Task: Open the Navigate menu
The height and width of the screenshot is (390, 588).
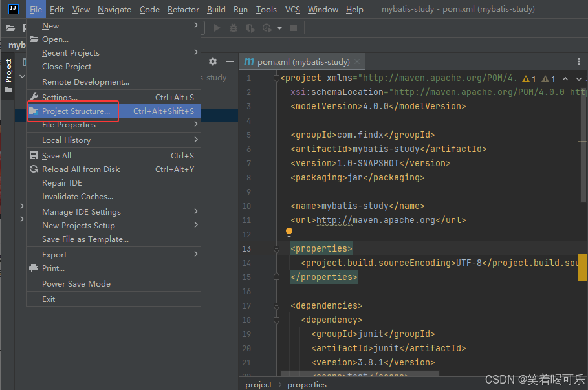Action: click(114, 9)
